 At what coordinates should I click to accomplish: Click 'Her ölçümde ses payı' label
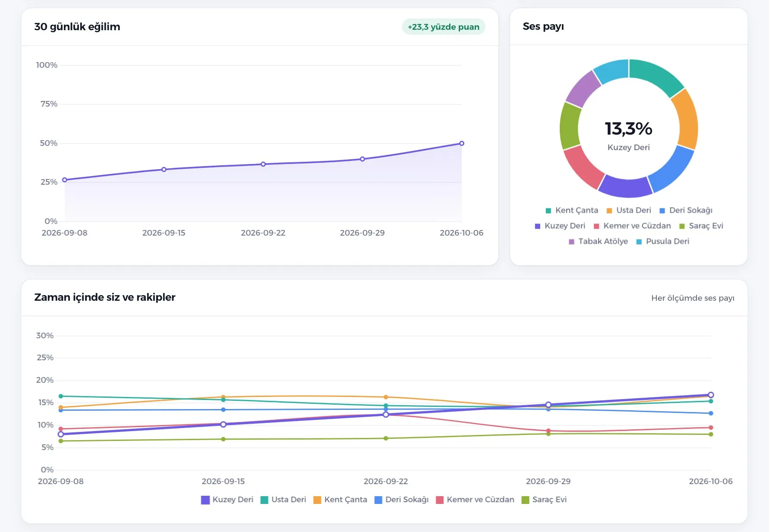tap(693, 298)
